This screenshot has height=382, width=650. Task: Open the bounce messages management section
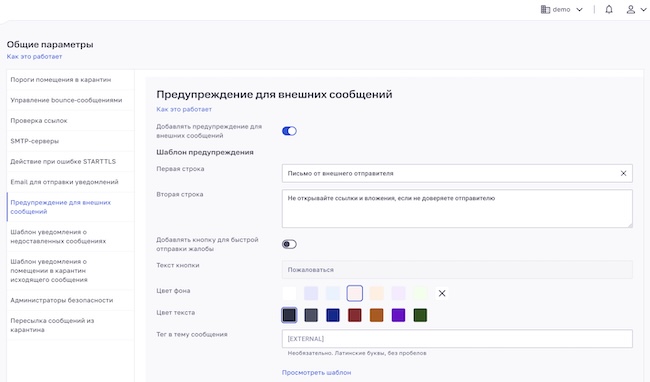click(x=70, y=100)
